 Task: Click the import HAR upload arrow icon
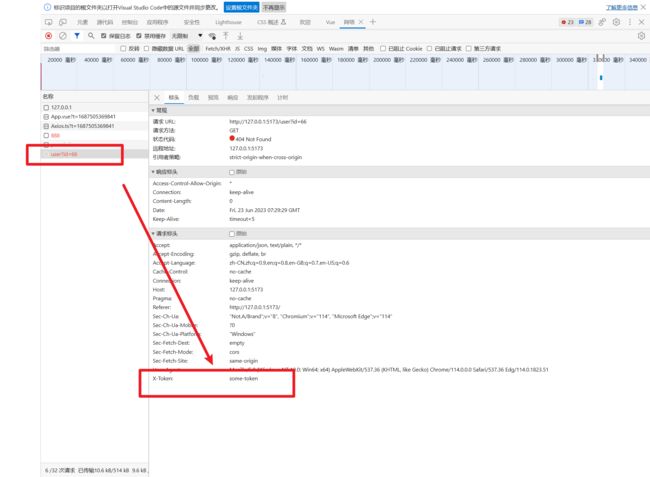coord(226,36)
